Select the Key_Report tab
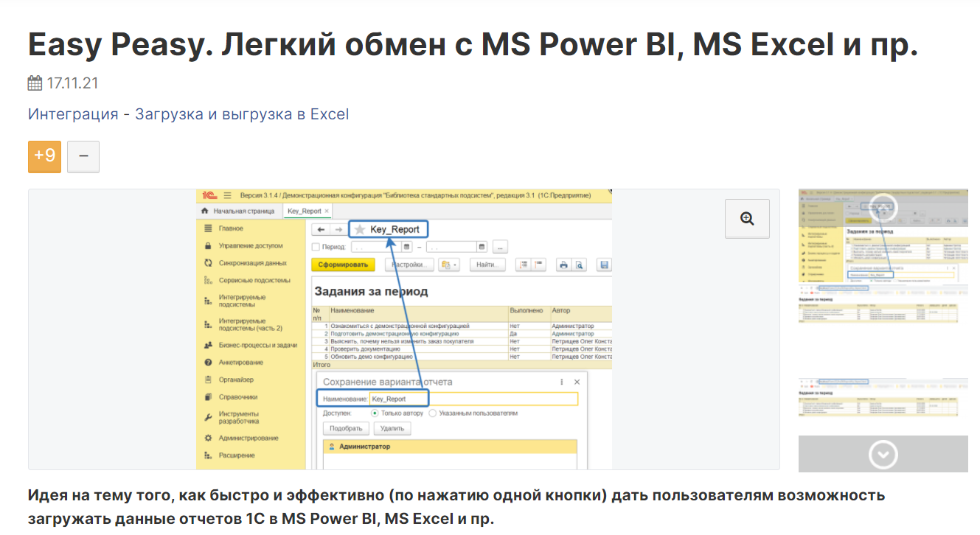The width and height of the screenshot is (980, 535). pyautogui.click(x=305, y=210)
